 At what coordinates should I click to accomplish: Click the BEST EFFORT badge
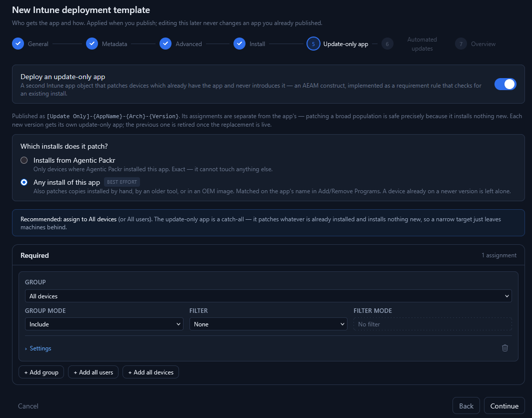click(122, 182)
